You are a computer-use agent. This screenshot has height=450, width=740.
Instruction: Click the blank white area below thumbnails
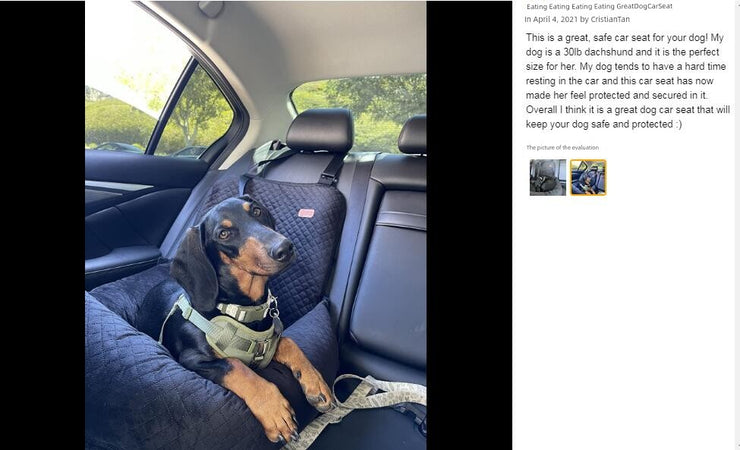(623, 321)
